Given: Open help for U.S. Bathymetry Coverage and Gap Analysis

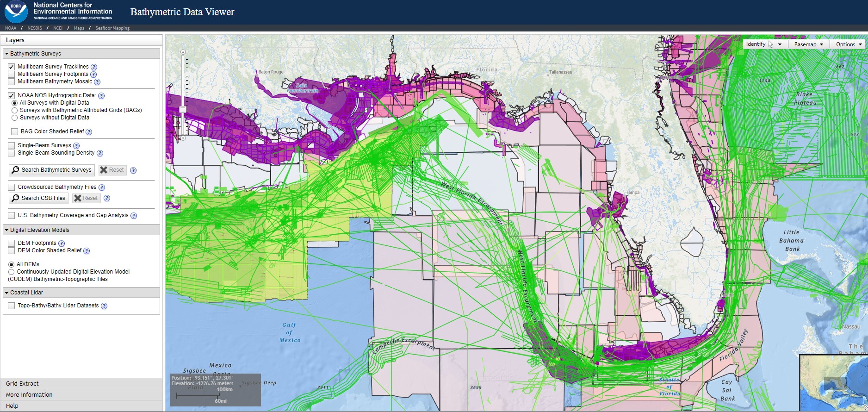Looking at the screenshot, I should coord(134,216).
